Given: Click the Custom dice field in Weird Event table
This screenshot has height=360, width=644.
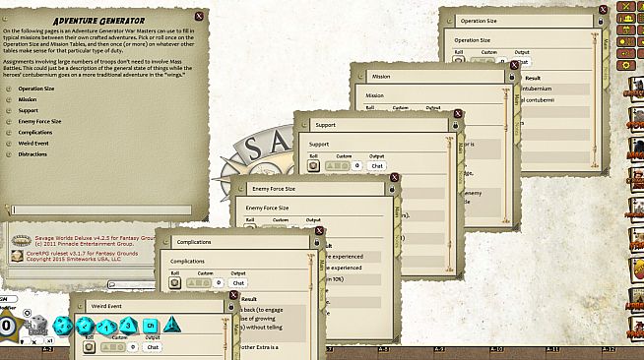Looking at the screenshot, I should click(x=113, y=347).
